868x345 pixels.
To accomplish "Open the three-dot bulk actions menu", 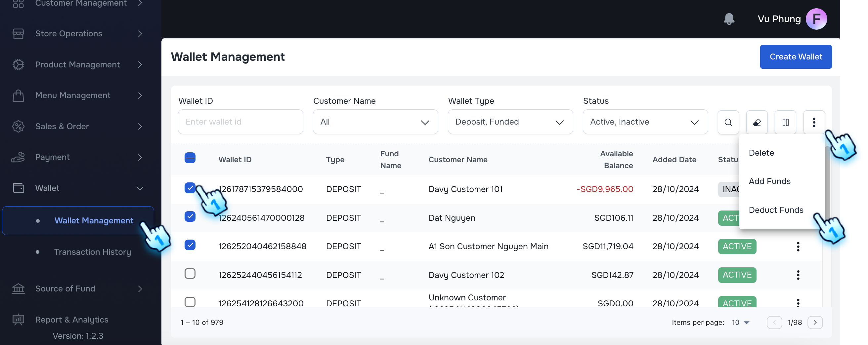I will tap(814, 122).
